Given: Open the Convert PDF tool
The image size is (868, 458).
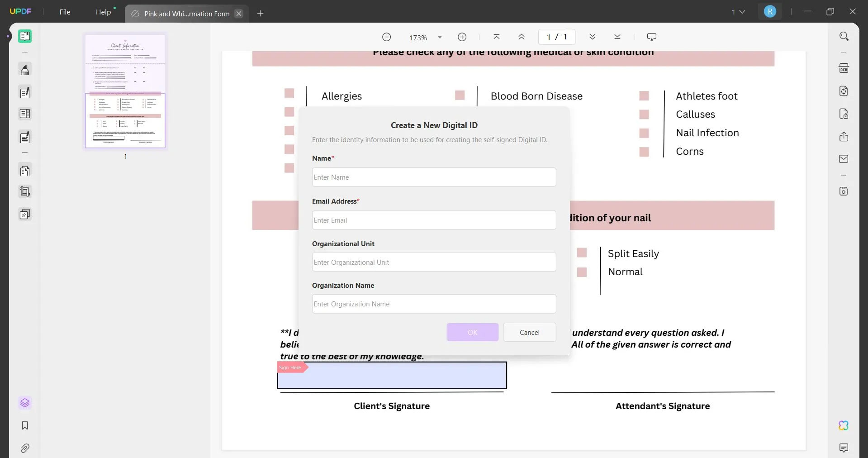Looking at the screenshot, I should [844, 91].
